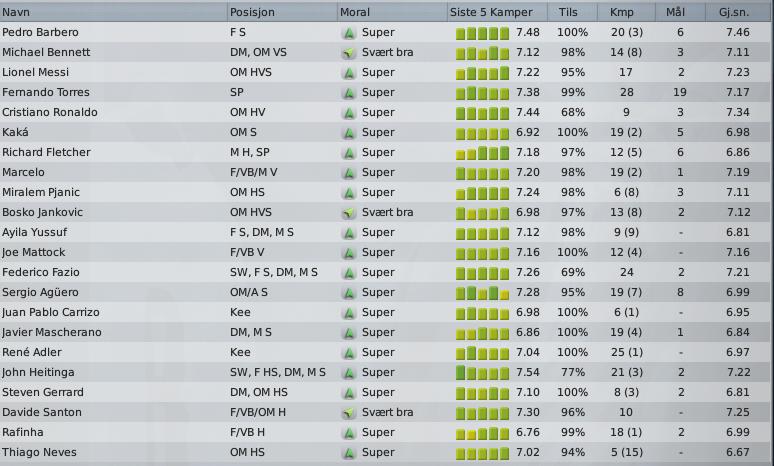Viewport: 774px width, 466px height.
Task: Open player name Javier Mascherano
Action: [52, 332]
